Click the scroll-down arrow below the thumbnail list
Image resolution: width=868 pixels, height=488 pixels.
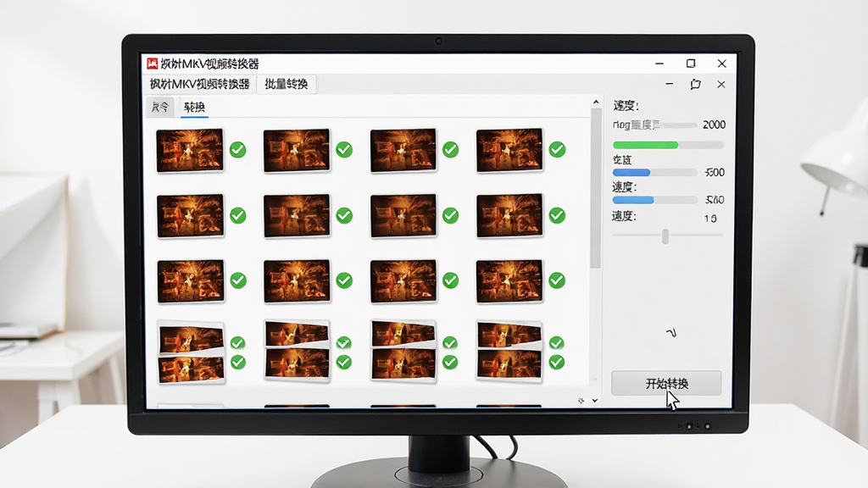click(595, 400)
